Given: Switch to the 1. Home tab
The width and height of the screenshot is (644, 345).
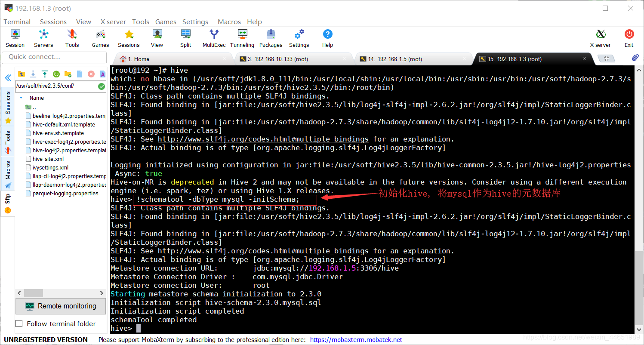Looking at the screenshot, I should click(172, 59).
